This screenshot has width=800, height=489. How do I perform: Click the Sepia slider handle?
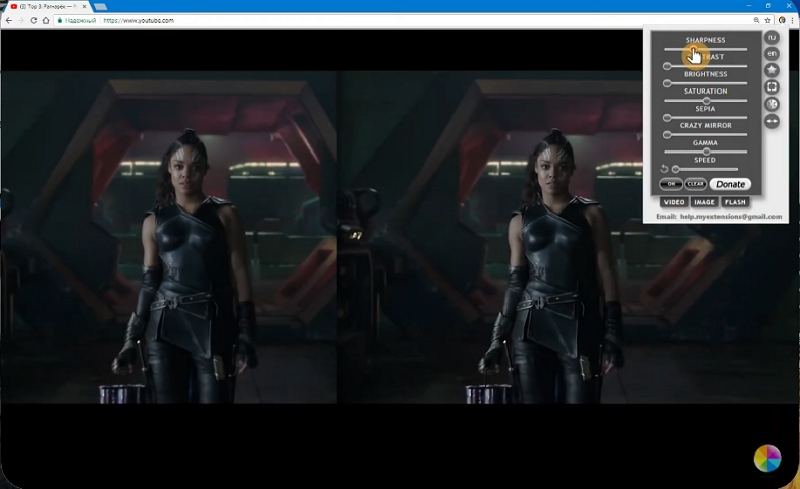pyautogui.click(x=667, y=118)
